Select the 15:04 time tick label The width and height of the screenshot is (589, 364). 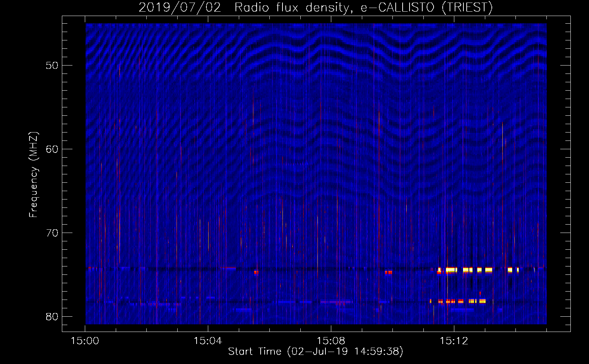[208, 341]
